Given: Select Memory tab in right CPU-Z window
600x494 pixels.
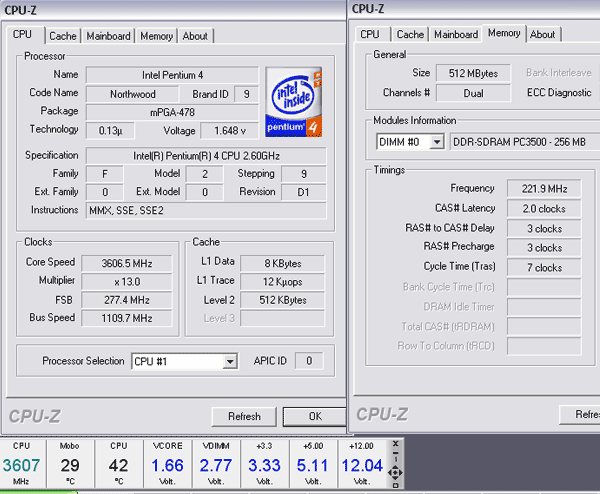Looking at the screenshot, I should (x=504, y=33).
